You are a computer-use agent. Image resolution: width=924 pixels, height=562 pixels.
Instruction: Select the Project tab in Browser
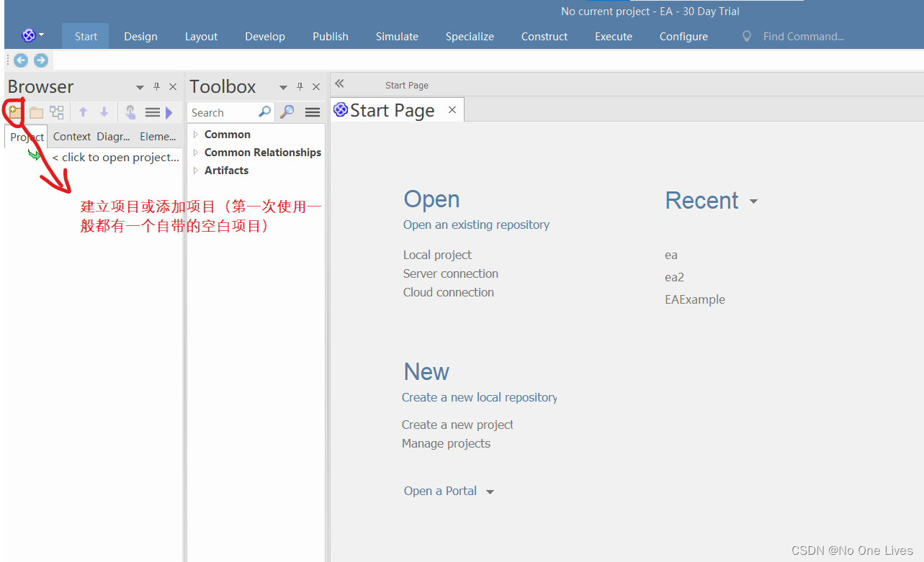click(27, 137)
